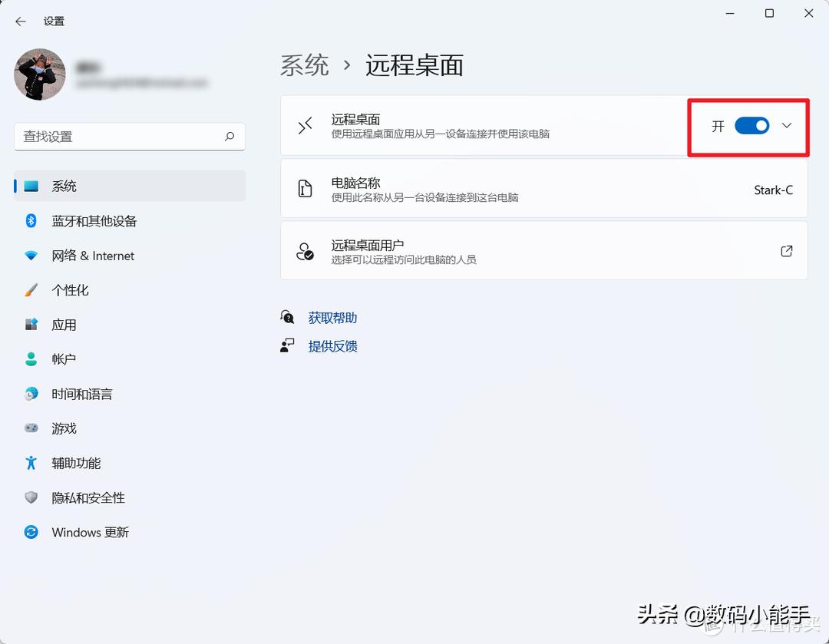Open Privacy and security via the shield icon

tap(31, 497)
